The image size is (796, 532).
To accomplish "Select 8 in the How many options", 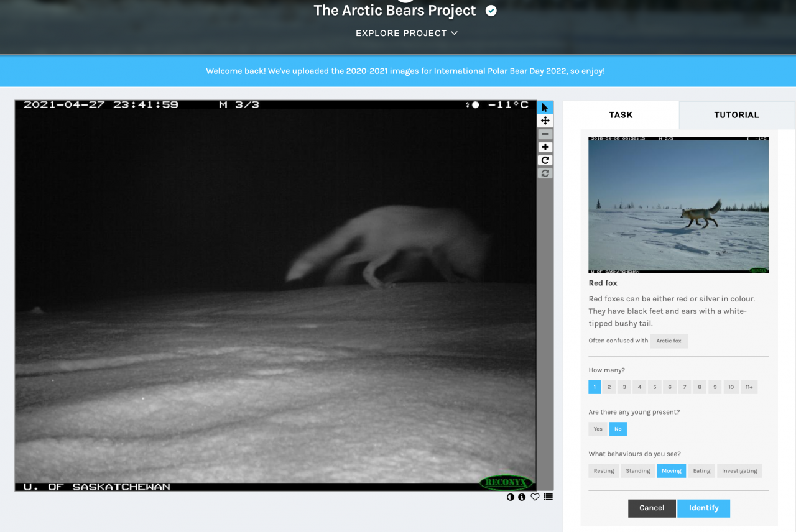I will pos(700,387).
